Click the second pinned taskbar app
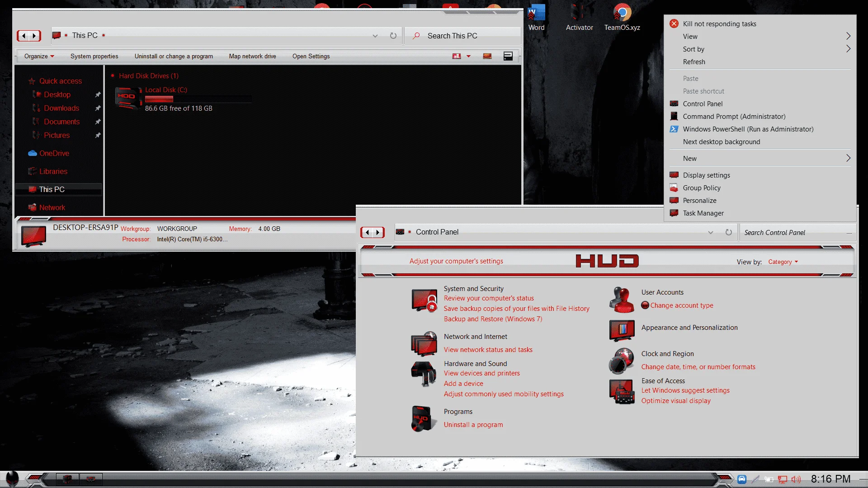This screenshot has height=488, width=868. click(x=91, y=479)
